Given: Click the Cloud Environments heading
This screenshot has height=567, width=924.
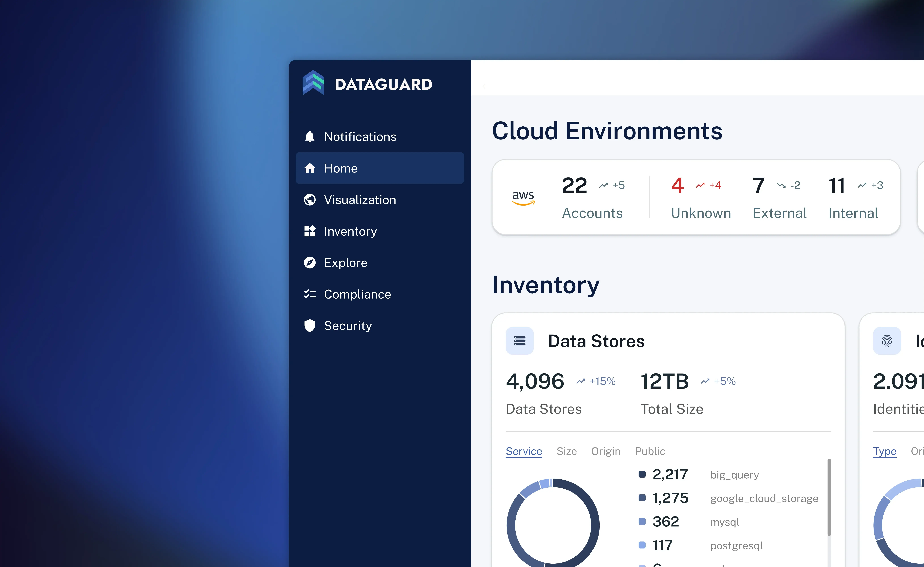Looking at the screenshot, I should tap(607, 131).
